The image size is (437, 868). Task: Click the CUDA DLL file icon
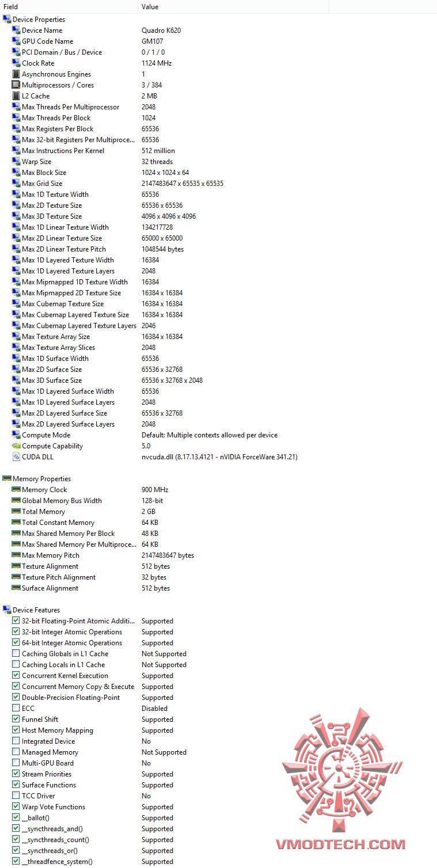coord(16,456)
